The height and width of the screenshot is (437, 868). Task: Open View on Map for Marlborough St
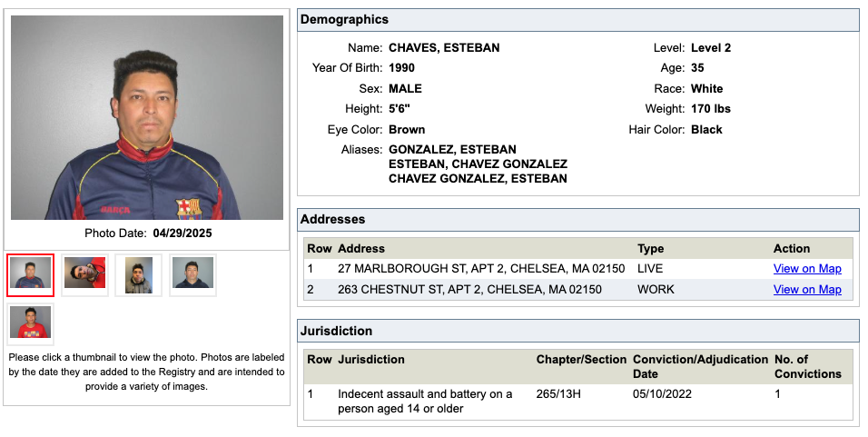[806, 269]
